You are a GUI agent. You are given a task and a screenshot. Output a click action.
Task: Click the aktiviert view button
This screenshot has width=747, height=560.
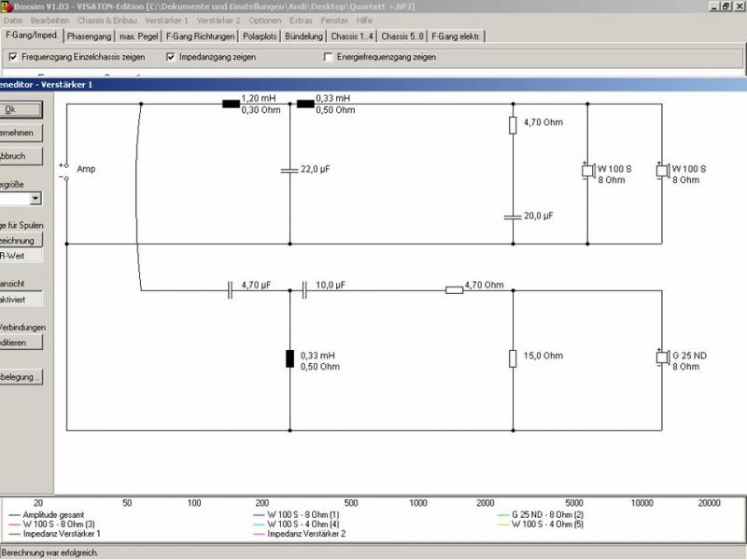21,300
